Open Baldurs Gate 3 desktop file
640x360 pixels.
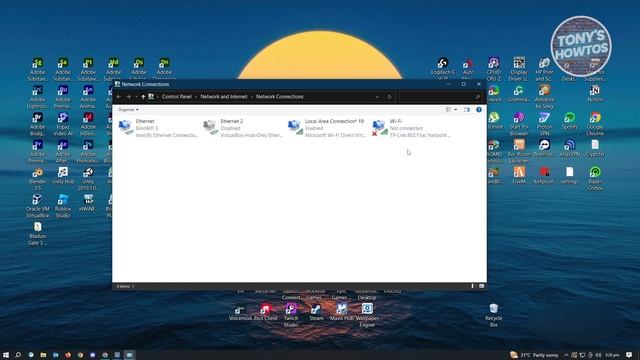click(38, 233)
